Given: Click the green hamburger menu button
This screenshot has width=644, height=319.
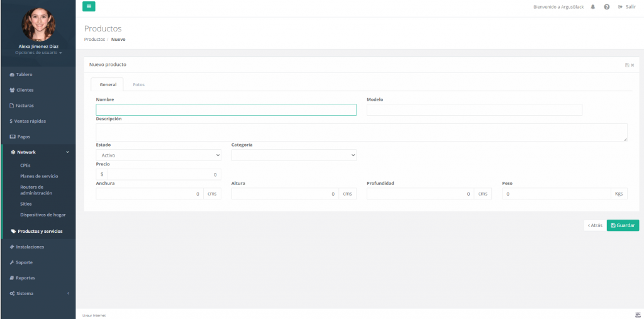Looking at the screenshot, I should tap(89, 6).
